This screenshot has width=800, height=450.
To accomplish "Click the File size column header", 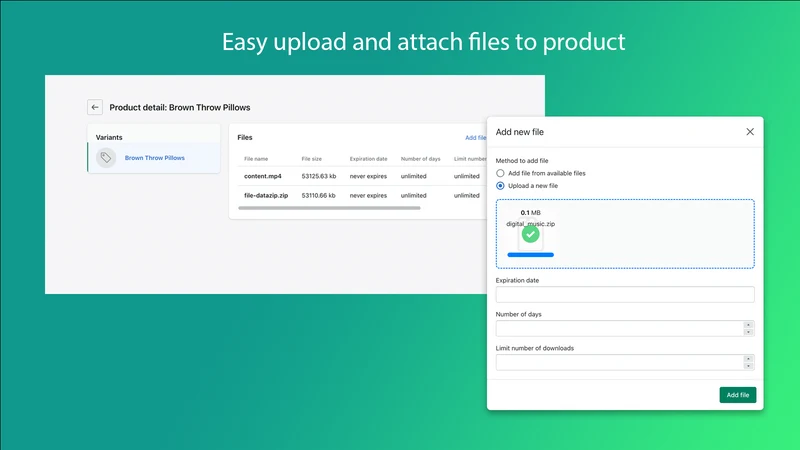I will tap(312, 159).
